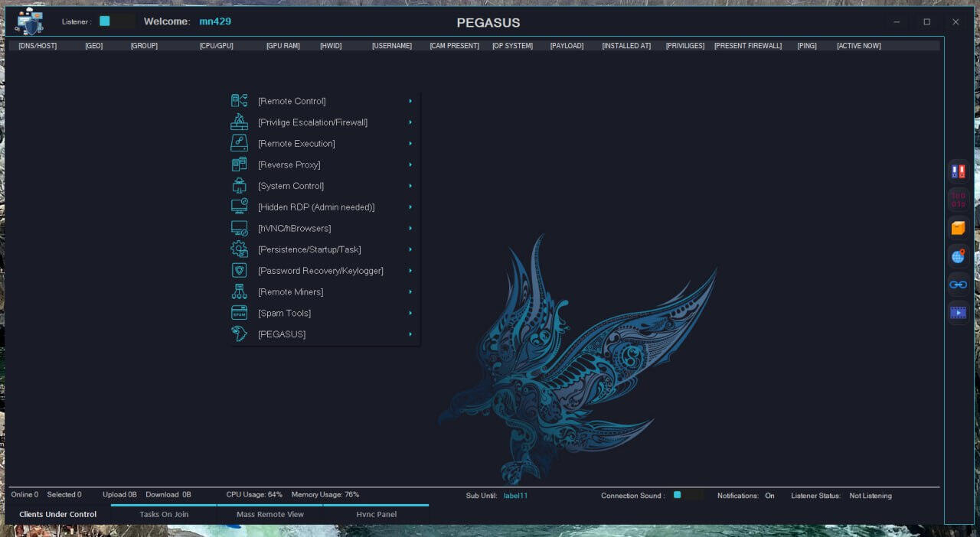
Task: Switch to Mass Remote View tab
Action: tap(270, 514)
